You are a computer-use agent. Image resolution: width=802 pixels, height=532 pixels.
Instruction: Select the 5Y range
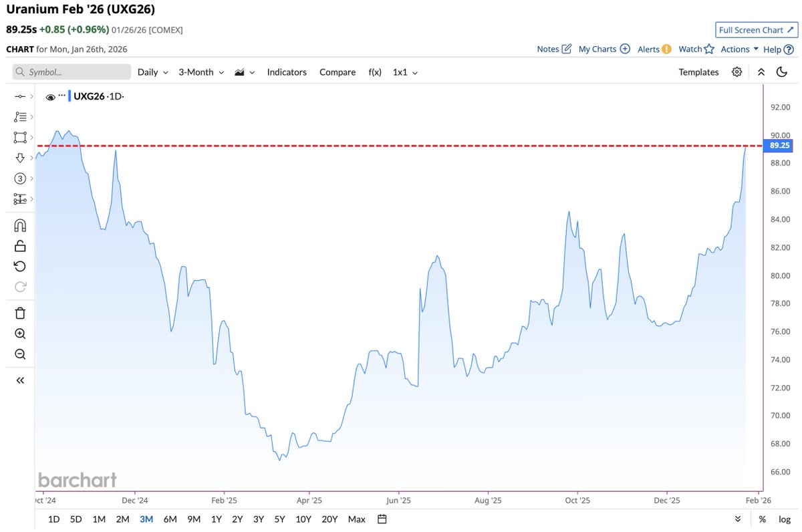279,519
